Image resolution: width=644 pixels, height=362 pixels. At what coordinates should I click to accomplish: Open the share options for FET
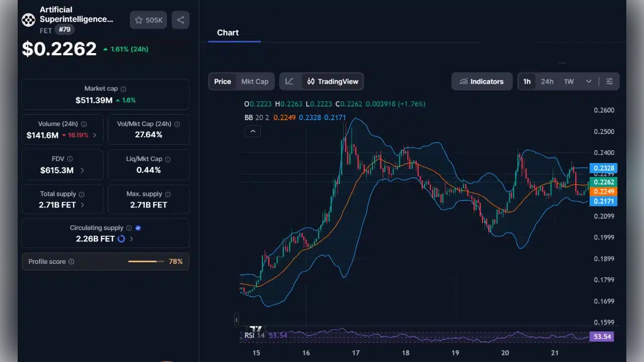[180, 20]
